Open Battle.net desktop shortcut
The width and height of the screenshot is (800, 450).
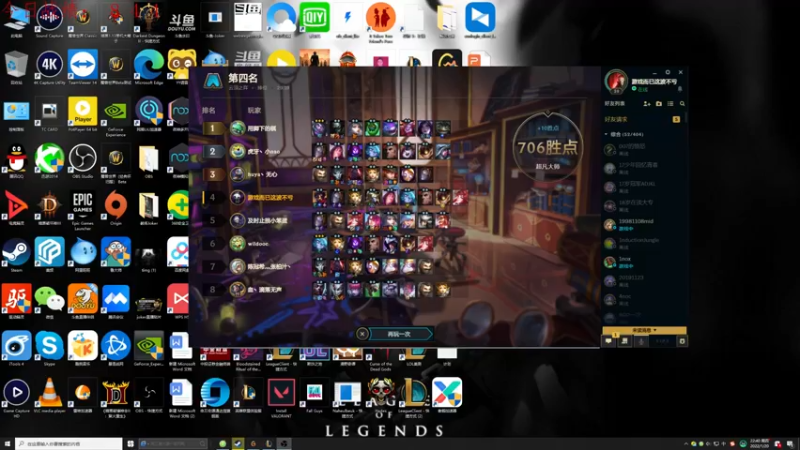[116, 349]
